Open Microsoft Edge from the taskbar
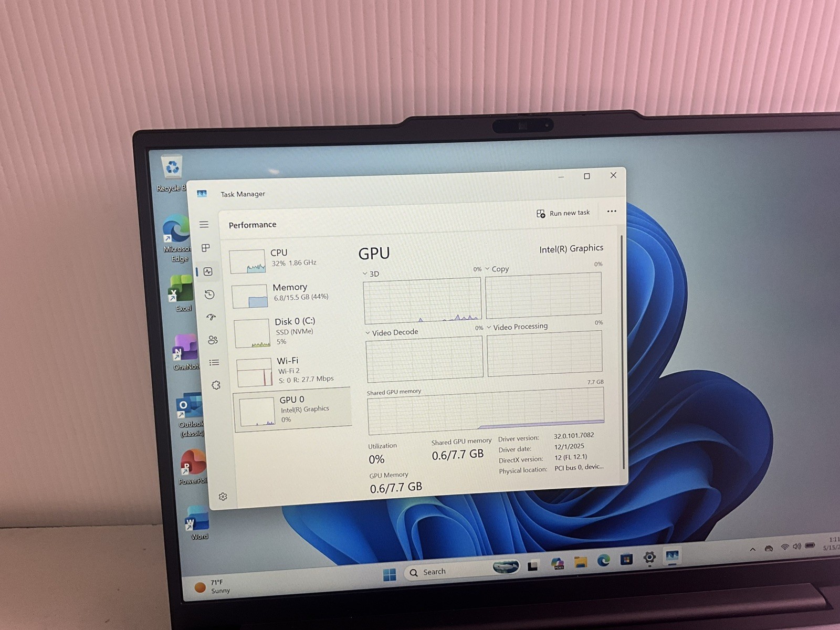This screenshot has height=630, width=840. 603,561
